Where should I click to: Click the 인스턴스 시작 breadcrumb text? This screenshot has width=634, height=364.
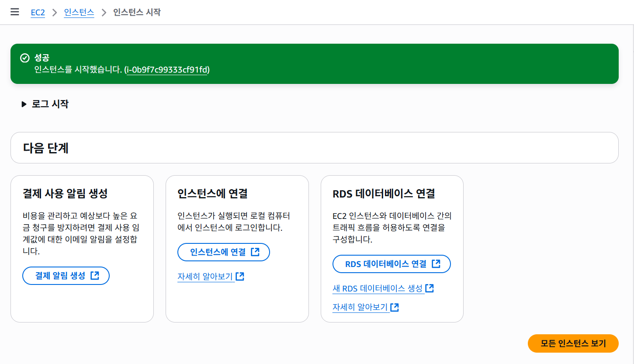137,12
